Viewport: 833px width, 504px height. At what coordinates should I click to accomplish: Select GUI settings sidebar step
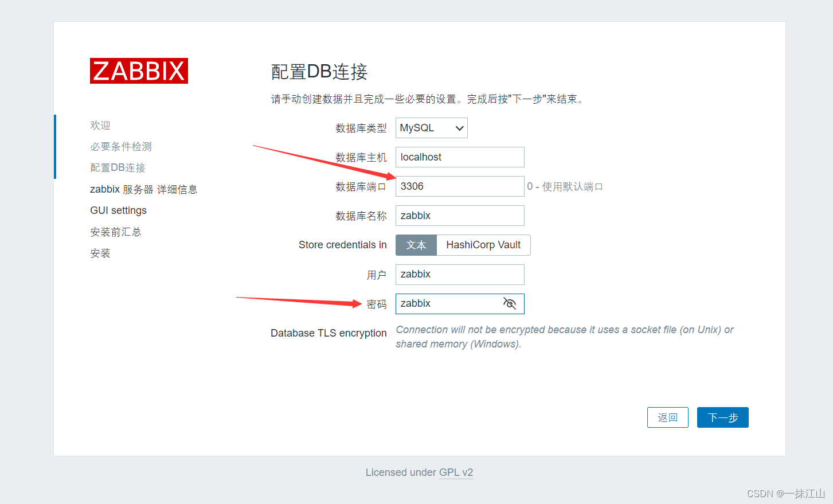pos(118,210)
